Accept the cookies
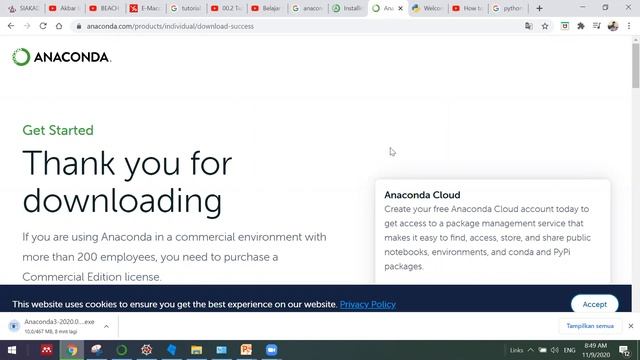The width and height of the screenshot is (640, 360). 594,304
